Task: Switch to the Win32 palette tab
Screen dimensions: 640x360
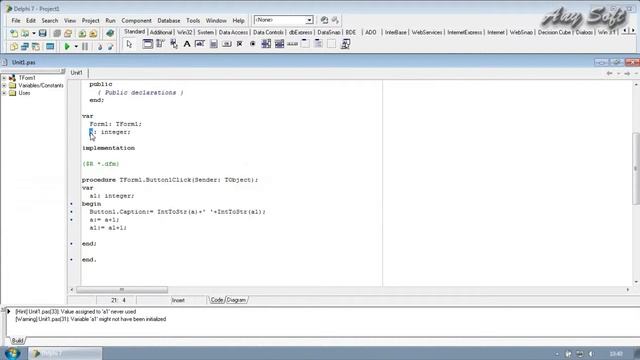Action: [184, 32]
